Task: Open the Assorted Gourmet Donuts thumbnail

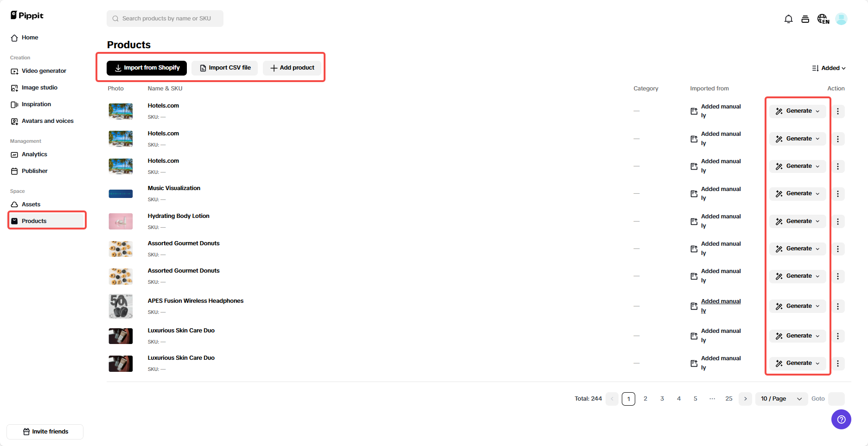Action: [120, 249]
